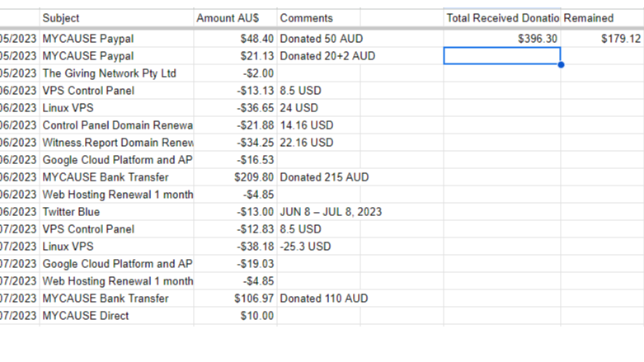Image resolution: width=644 pixels, height=362 pixels.
Task: Select the Twitter Blue subject cell
Action: [x=116, y=212]
